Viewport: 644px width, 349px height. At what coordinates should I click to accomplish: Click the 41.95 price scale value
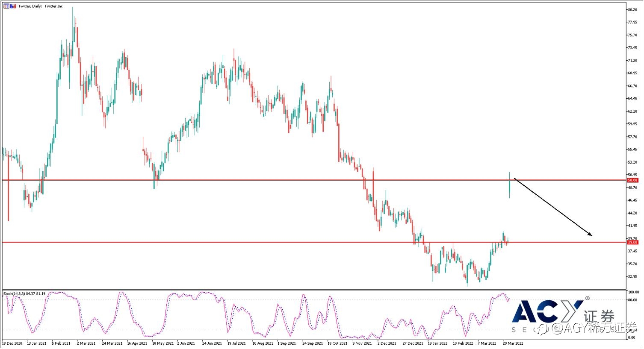[632, 226]
